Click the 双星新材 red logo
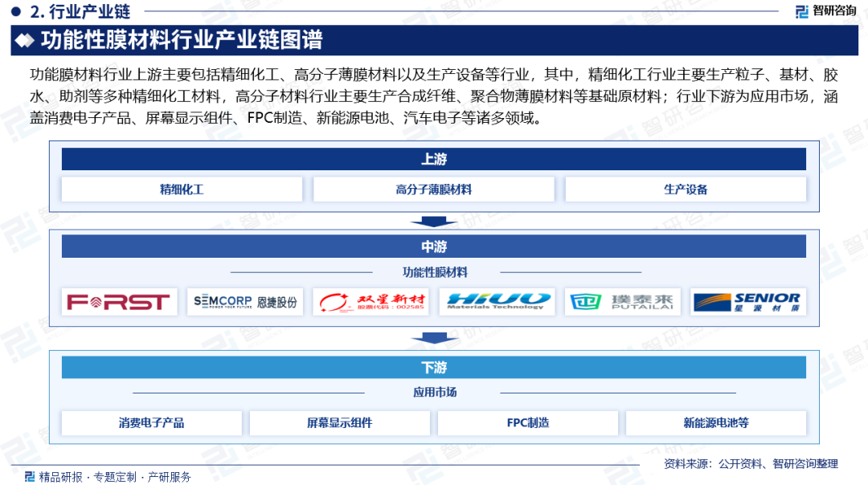868x485 pixels. (371, 302)
